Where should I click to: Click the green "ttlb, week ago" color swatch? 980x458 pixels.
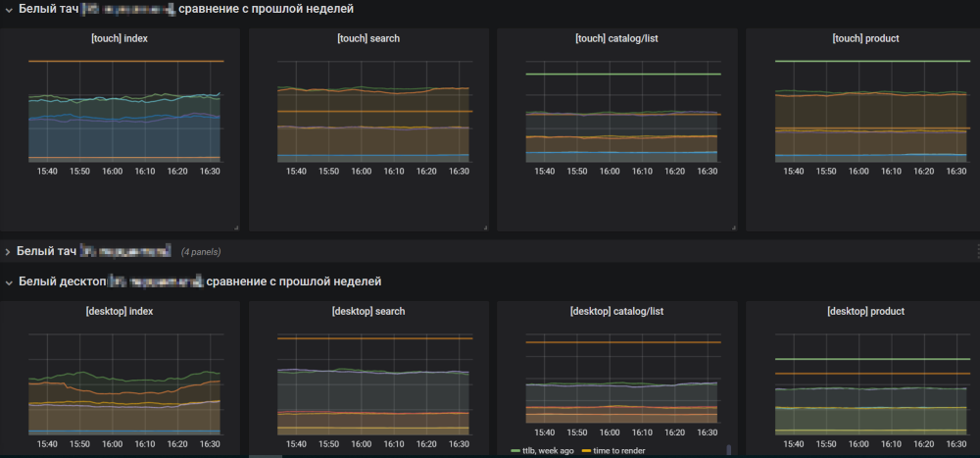[516, 450]
